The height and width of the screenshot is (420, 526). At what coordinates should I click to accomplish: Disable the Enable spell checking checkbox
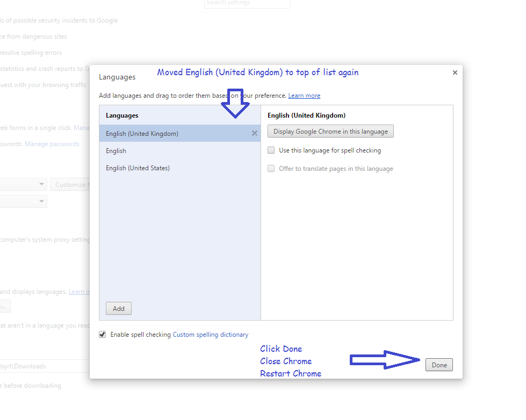point(103,335)
